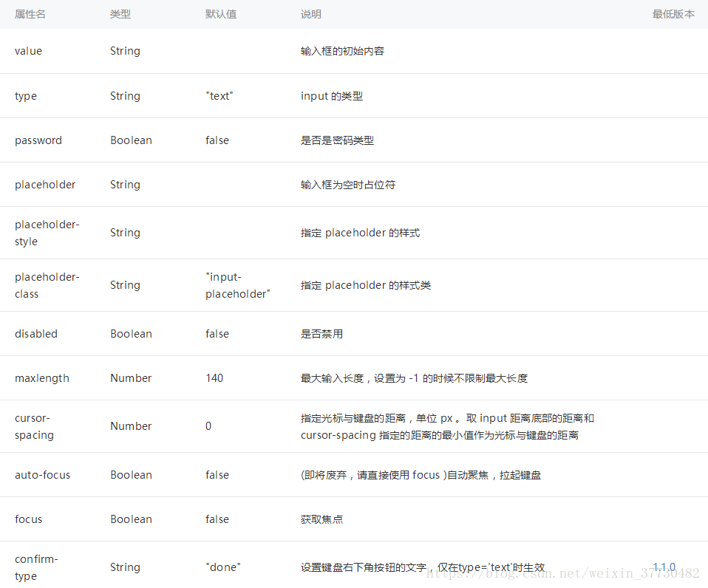This screenshot has width=708, height=588.
Task: Click 'String' type in the value row
Action: (x=125, y=51)
